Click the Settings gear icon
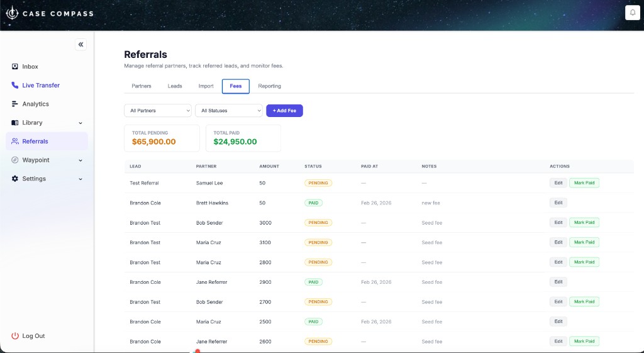 [15, 179]
